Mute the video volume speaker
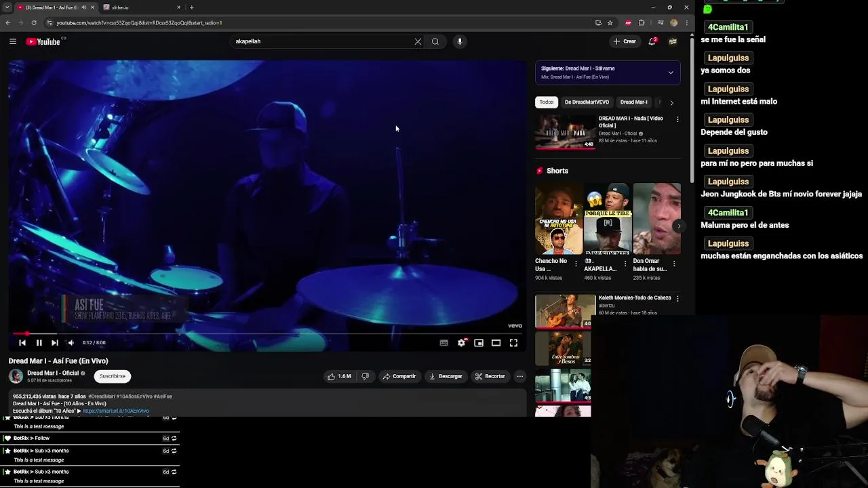Image resolution: width=868 pixels, height=488 pixels. (71, 343)
